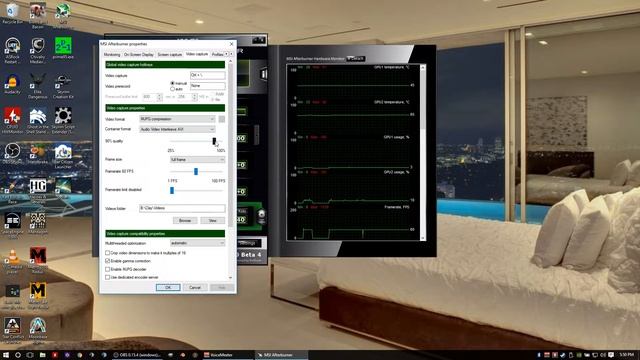Image resolution: width=640 pixels, height=360 pixels.
Task: Open the Moonbase desktop shortcut
Action: tap(38, 331)
